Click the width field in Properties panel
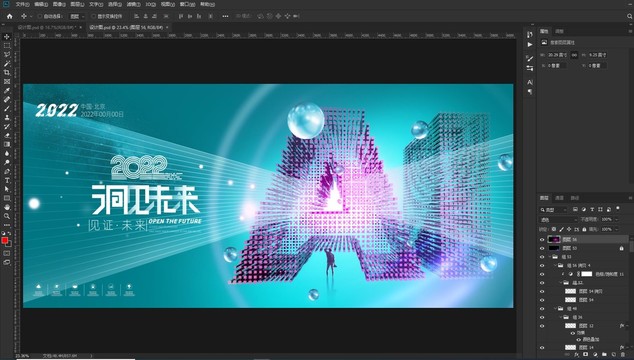Viewport: 634px width, 360px height. pyautogui.click(x=558, y=55)
